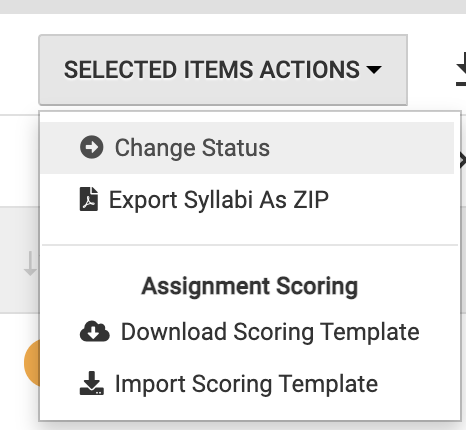Open the Selected Items Actions dropdown
Screen dimensions: 466x430
coord(223,70)
